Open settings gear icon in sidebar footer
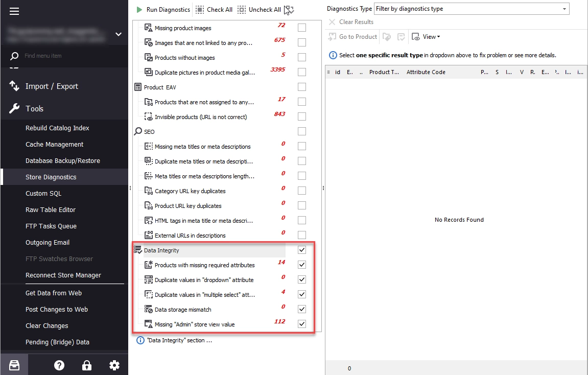Screen dimensions: 588x375 pyautogui.click(x=114, y=365)
